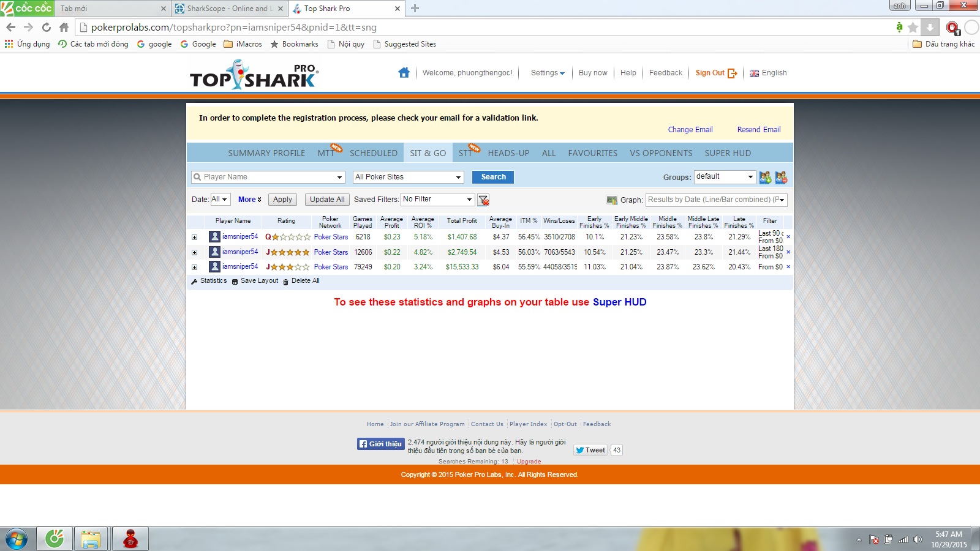Open the volume control in the tray

(x=918, y=539)
